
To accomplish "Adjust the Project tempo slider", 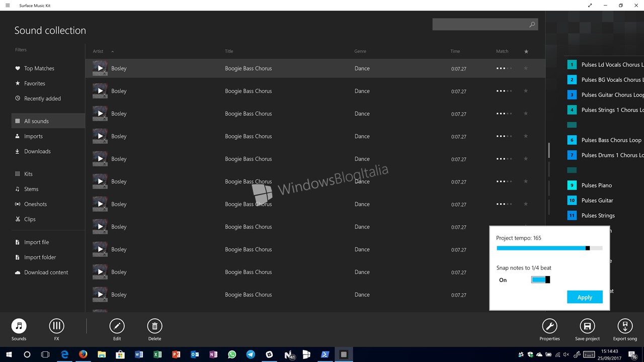I will (549, 248).
